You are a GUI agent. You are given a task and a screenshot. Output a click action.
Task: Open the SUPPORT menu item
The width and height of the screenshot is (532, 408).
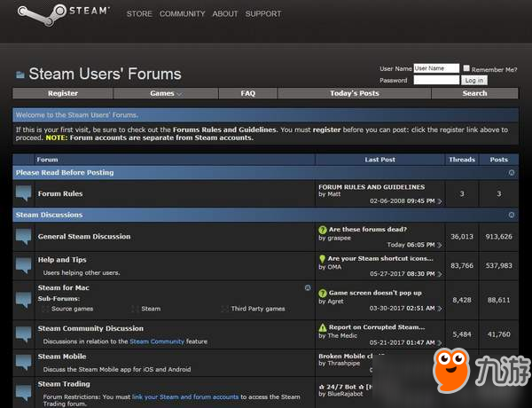(263, 14)
